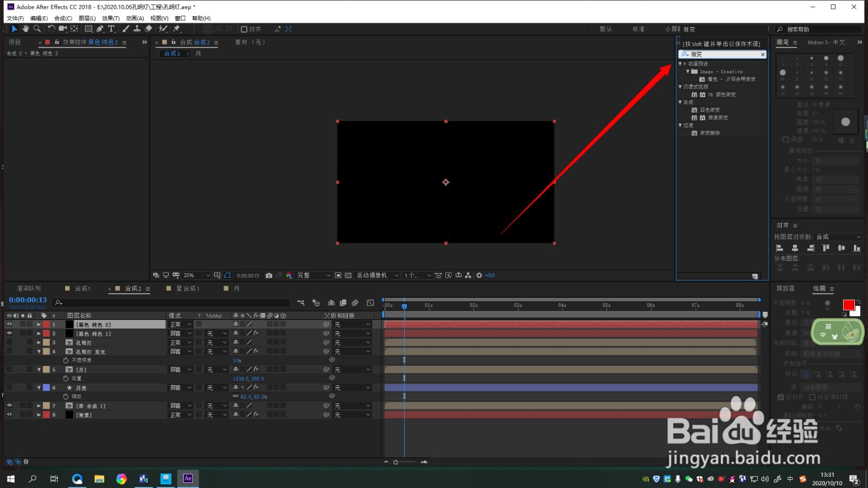Expand layer 1 黑色 纯色 2 properties
Screen dimensions: 868x488
pos(39,324)
